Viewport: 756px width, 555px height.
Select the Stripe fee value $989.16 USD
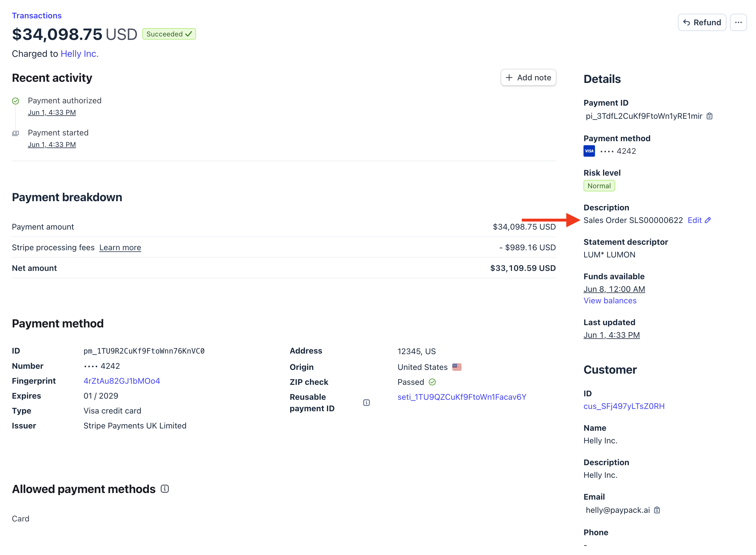tap(527, 248)
